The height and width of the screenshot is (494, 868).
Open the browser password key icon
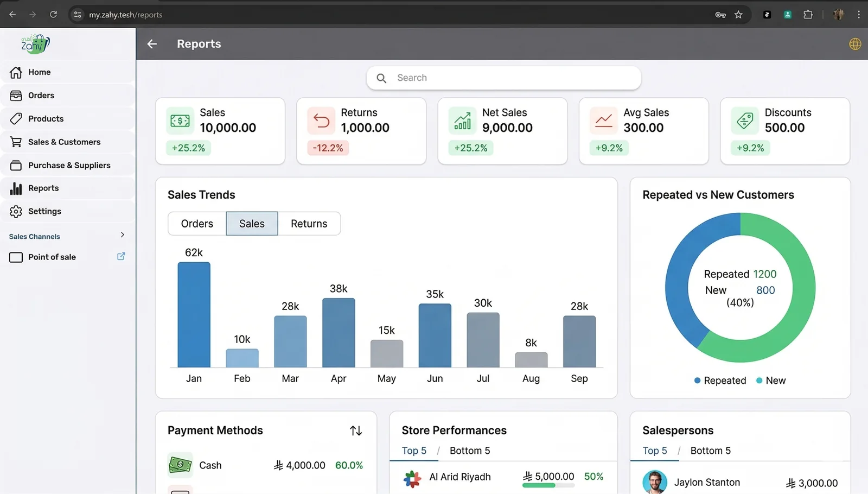point(720,15)
